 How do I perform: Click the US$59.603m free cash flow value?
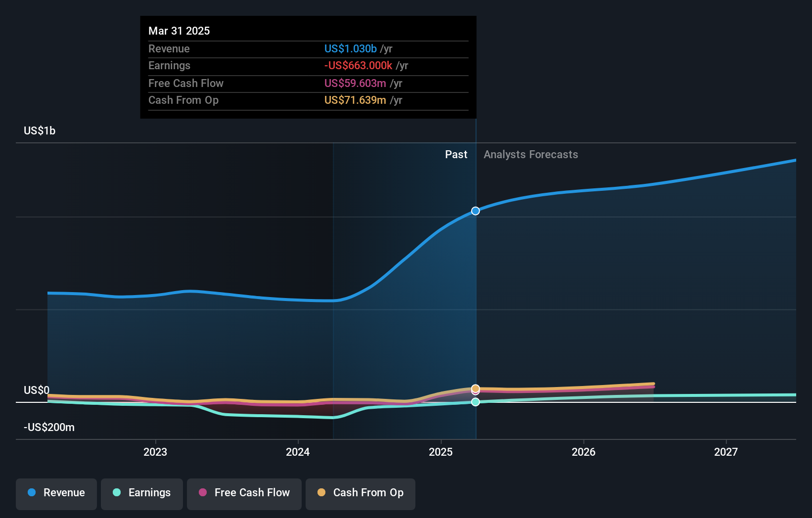[x=355, y=83]
